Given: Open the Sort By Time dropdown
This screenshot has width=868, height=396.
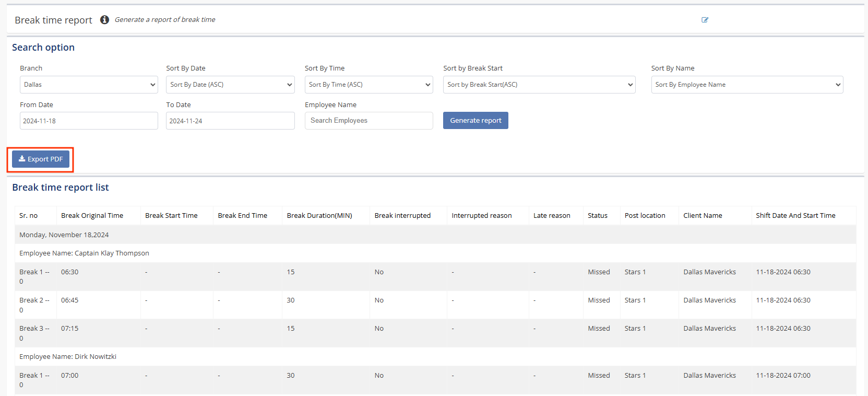Looking at the screenshot, I should tap(368, 85).
